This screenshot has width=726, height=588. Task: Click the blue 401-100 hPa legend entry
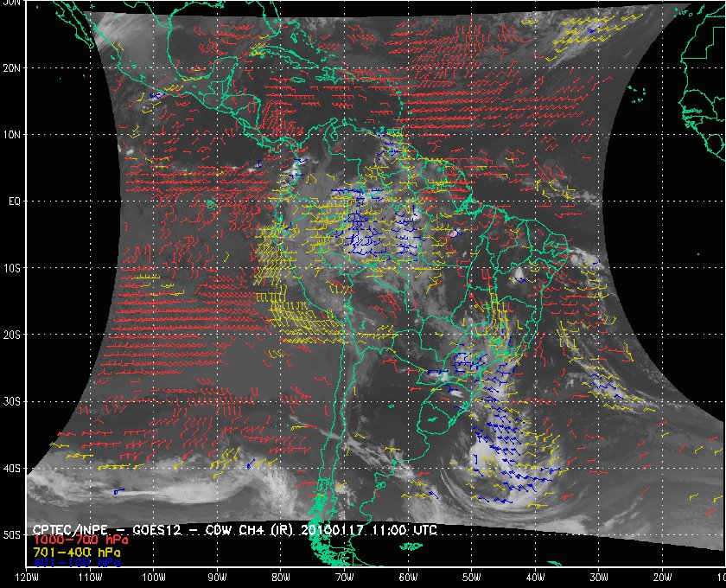point(77,563)
